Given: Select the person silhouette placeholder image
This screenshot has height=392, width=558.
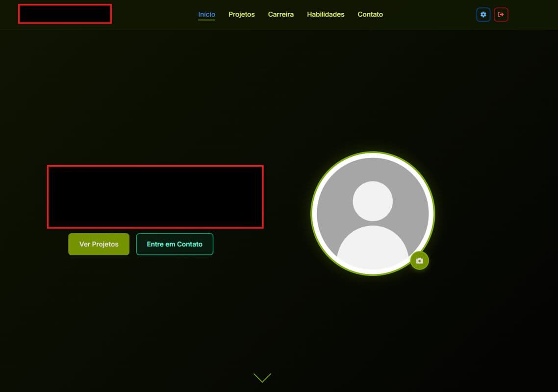Looking at the screenshot, I should click(x=373, y=214).
